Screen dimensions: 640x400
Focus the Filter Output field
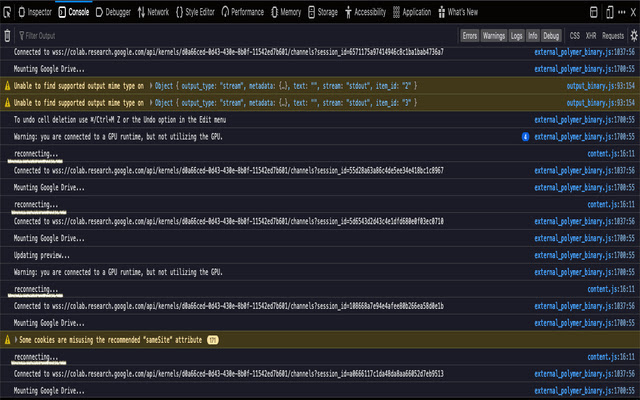237,36
